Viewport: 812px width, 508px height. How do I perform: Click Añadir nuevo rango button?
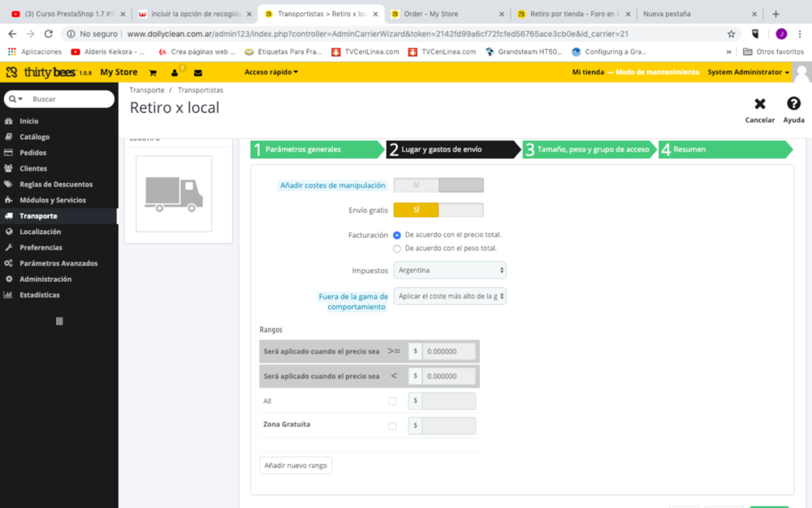[x=296, y=466]
